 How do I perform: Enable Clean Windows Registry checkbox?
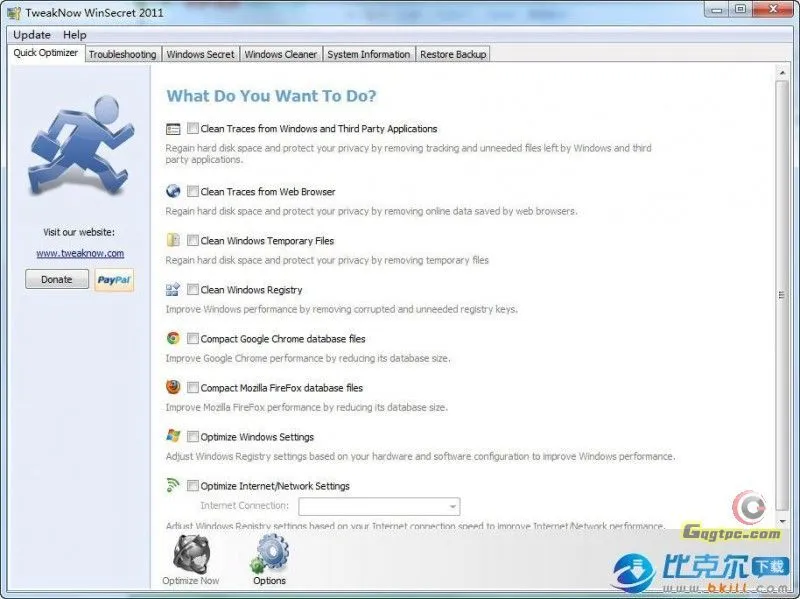tap(193, 290)
